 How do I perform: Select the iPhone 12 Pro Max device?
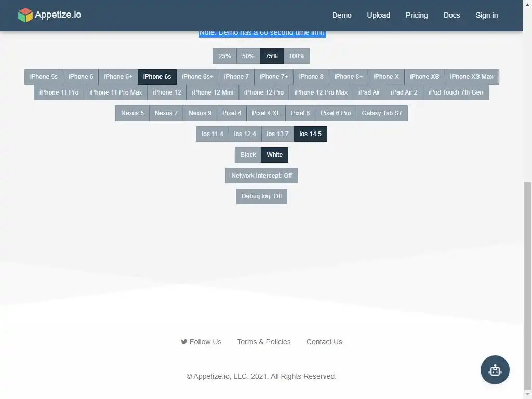[x=321, y=92]
